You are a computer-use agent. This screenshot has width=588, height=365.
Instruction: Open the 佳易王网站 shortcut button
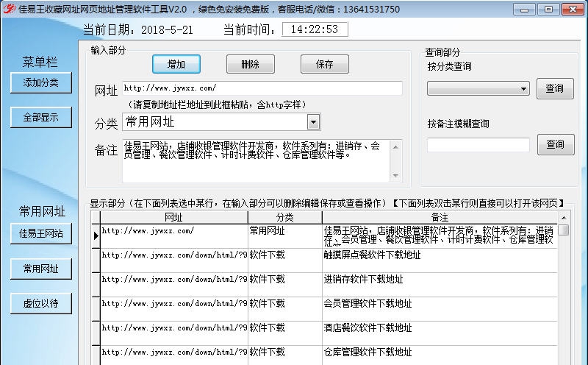pos(41,233)
